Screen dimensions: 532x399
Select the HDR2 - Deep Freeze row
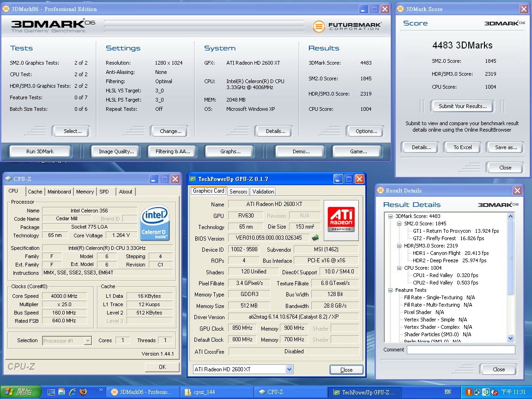point(449,260)
